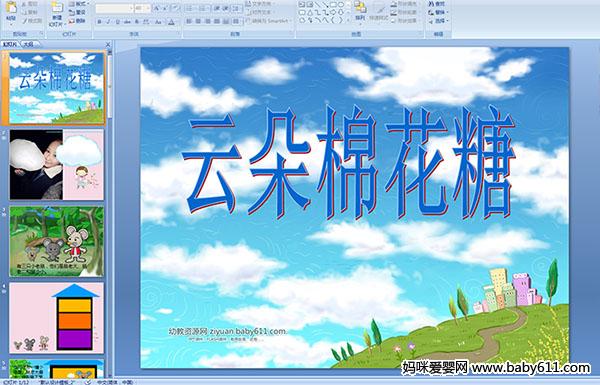Screen dimensions: 600x385
Task: Open the Columns button menu
Action: 236,21
